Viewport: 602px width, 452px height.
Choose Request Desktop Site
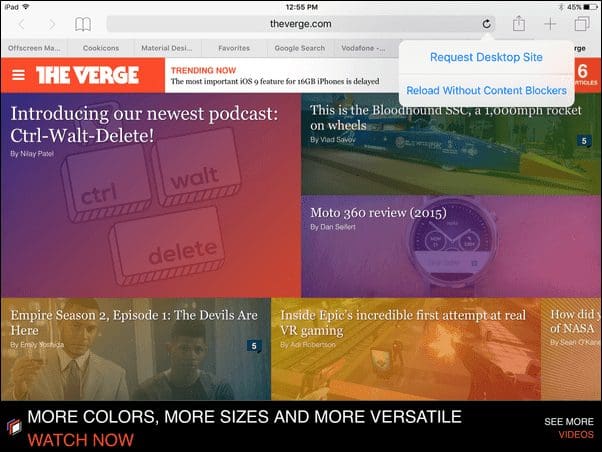point(486,57)
